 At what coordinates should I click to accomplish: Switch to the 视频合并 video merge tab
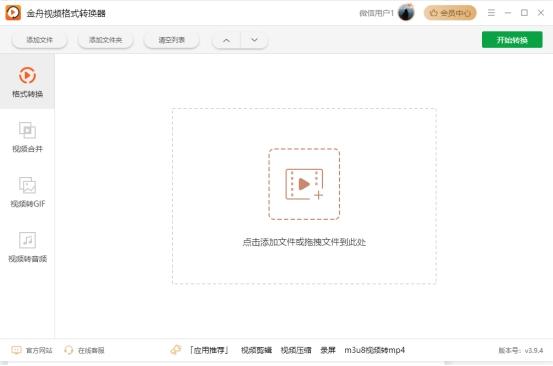pos(27,137)
